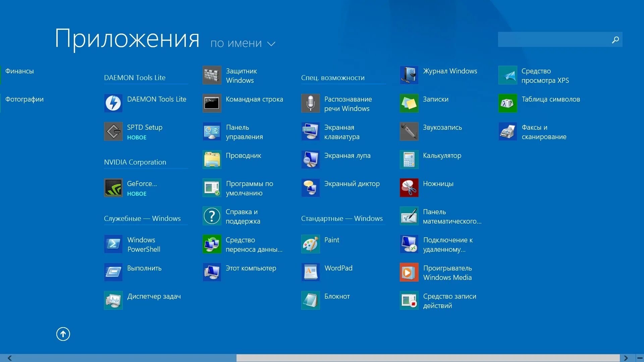Launch the Ножницы snipping tool icon

409,187
